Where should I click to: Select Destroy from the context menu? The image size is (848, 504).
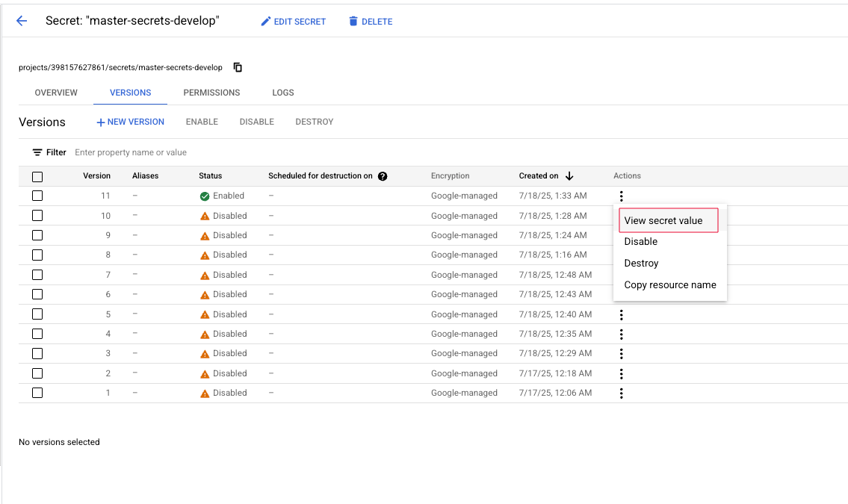tap(641, 263)
